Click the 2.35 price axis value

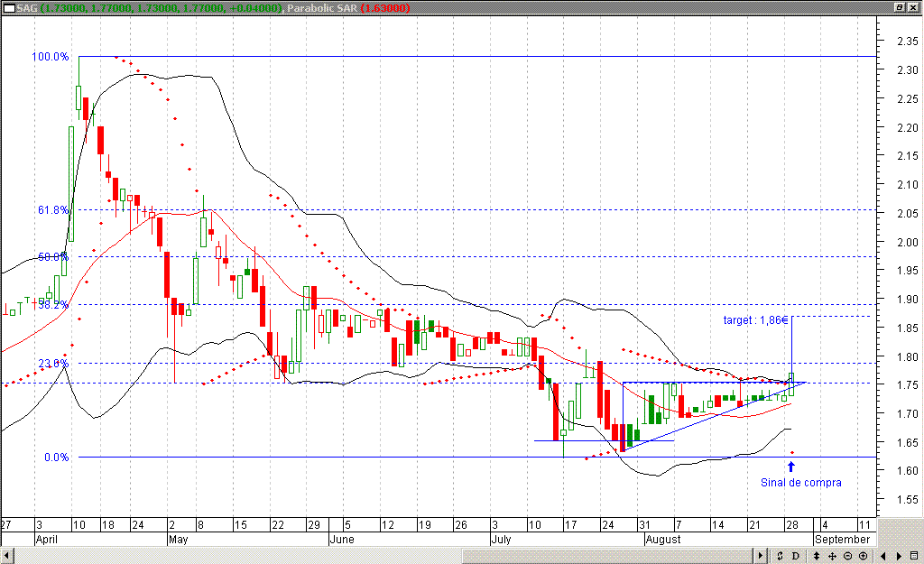tap(908, 42)
